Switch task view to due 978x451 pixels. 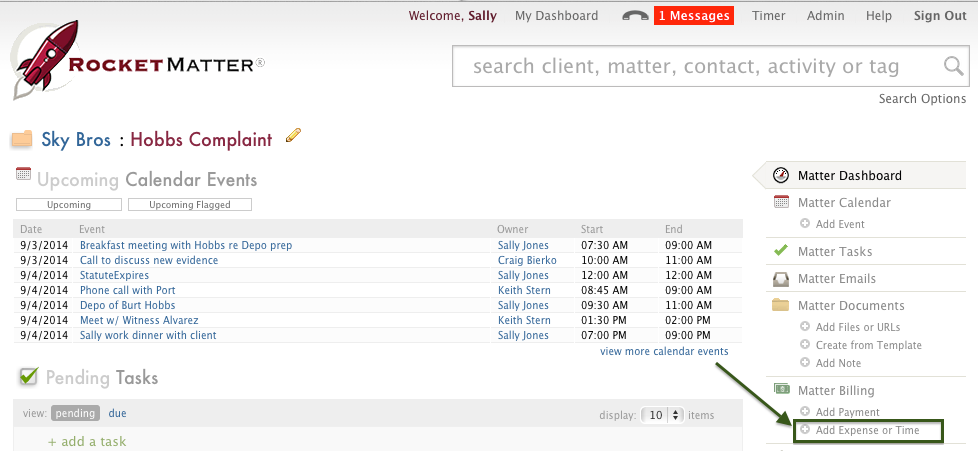[118, 413]
